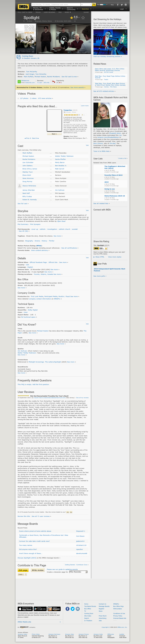Click the Sharon McFarlane placeholder avatar

click(19, 186)
